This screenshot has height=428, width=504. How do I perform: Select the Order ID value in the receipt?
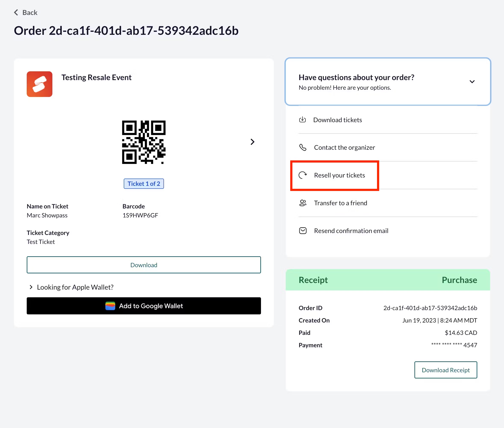[x=430, y=308]
